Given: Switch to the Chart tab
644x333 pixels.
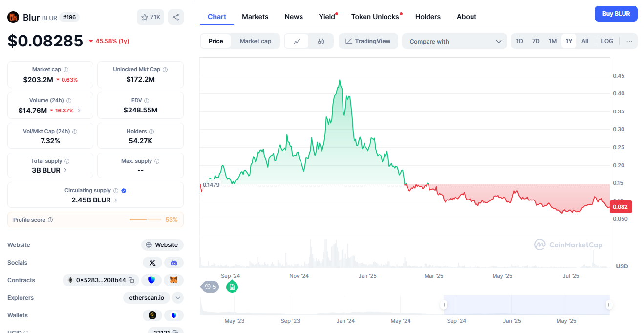Looking at the screenshot, I should click(x=217, y=17).
